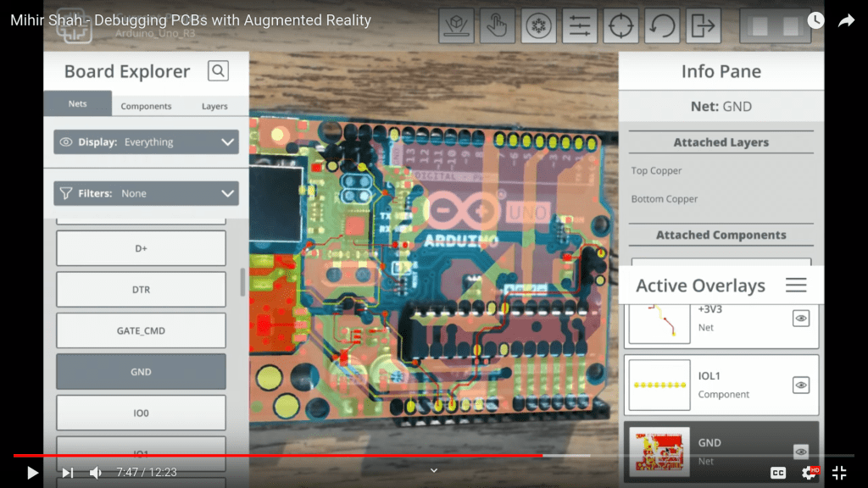Toggle visibility of the +3V3 net overlay
The width and height of the screenshot is (868, 488).
click(x=800, y=318)
